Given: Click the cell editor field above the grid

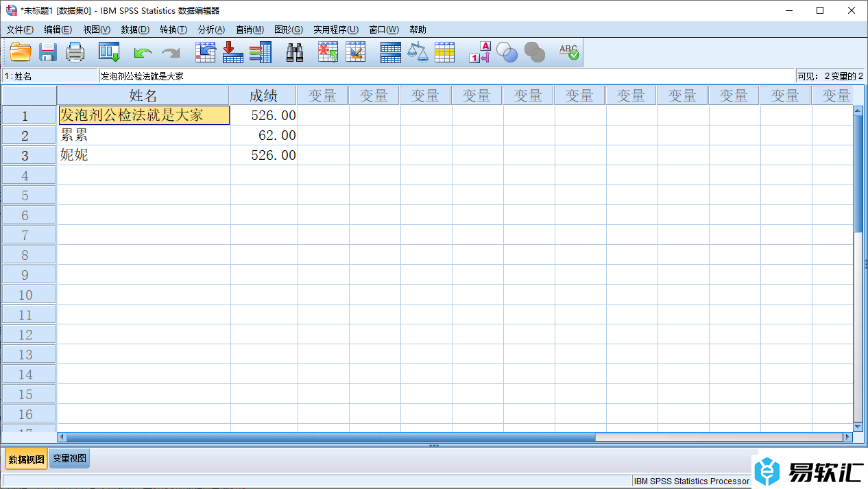Looking at the screenshot, I should point(447,76).
